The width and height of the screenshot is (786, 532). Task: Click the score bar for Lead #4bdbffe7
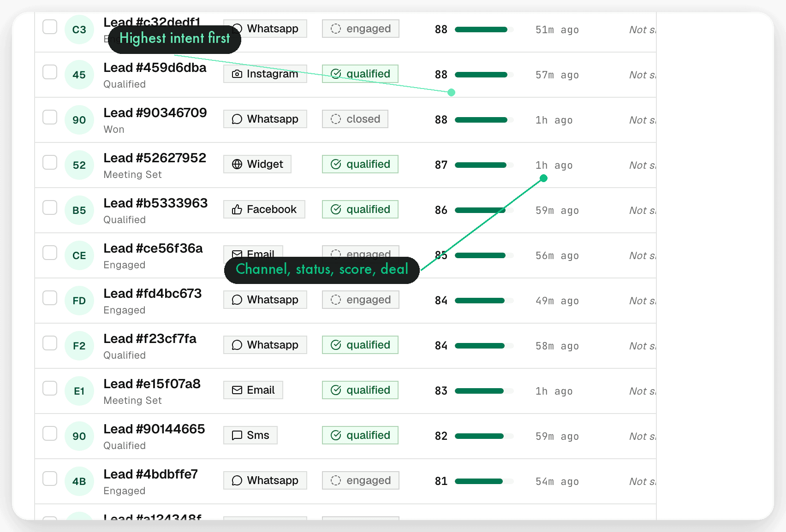pyautogui.click(x=484, y=481)
